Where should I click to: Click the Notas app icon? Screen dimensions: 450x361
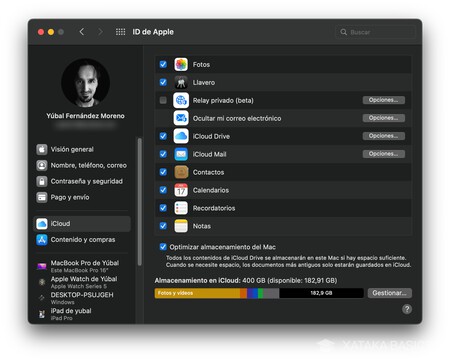click(x=181, y=226)
